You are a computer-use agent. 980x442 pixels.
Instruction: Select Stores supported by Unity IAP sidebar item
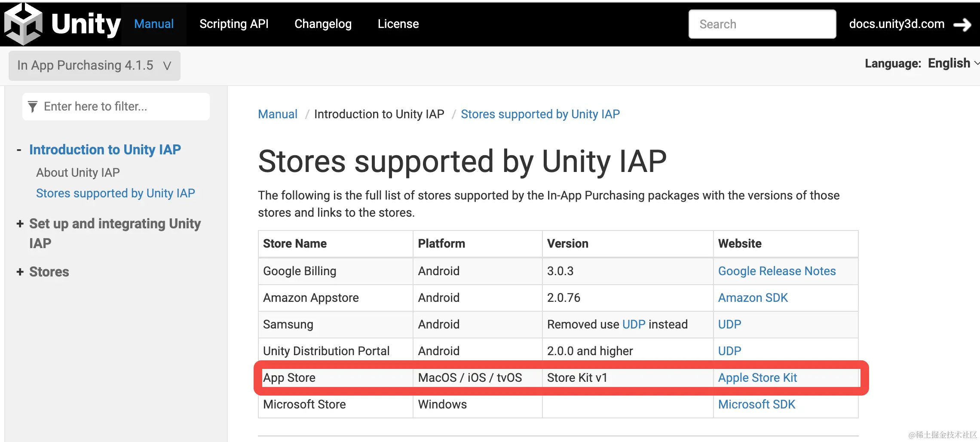click(x=115, y=193)
